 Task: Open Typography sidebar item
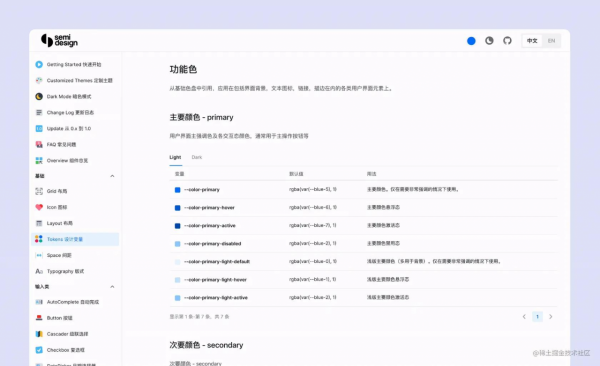tap(75, 271)
